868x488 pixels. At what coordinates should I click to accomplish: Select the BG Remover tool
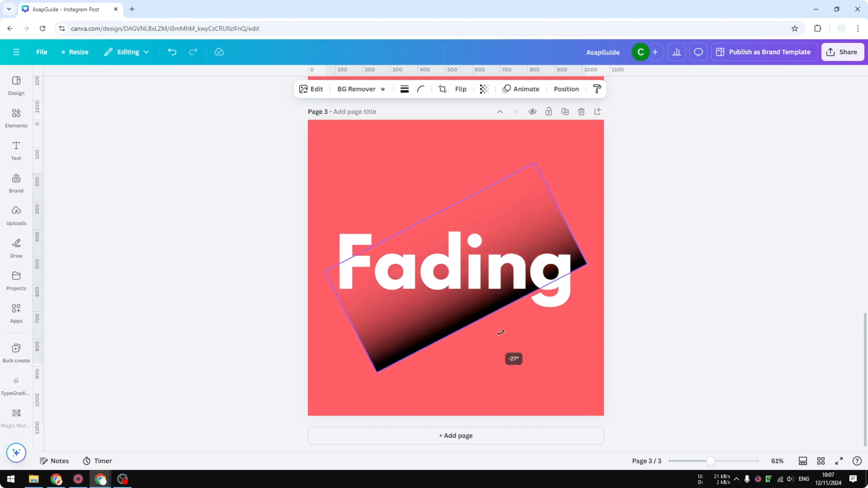[356, 89]
